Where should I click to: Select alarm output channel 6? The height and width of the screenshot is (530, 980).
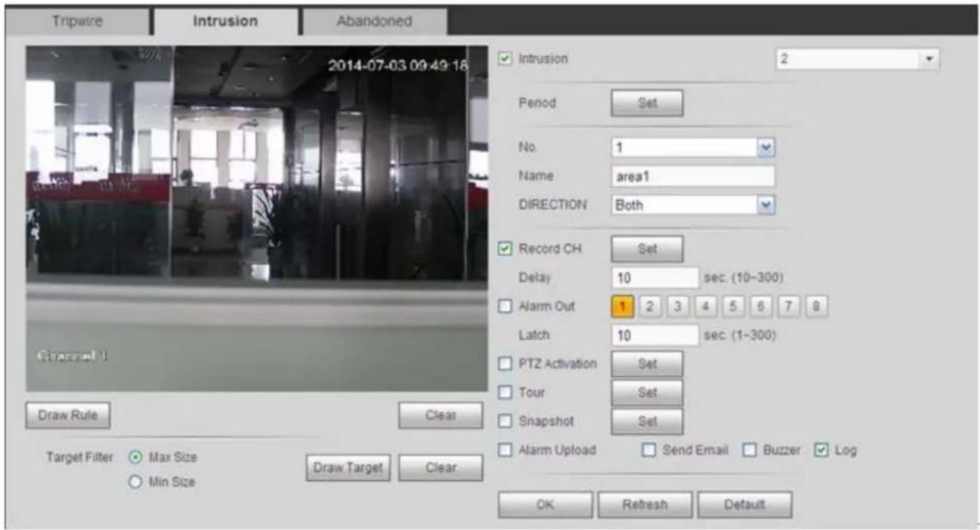click(x=762, y=307)
